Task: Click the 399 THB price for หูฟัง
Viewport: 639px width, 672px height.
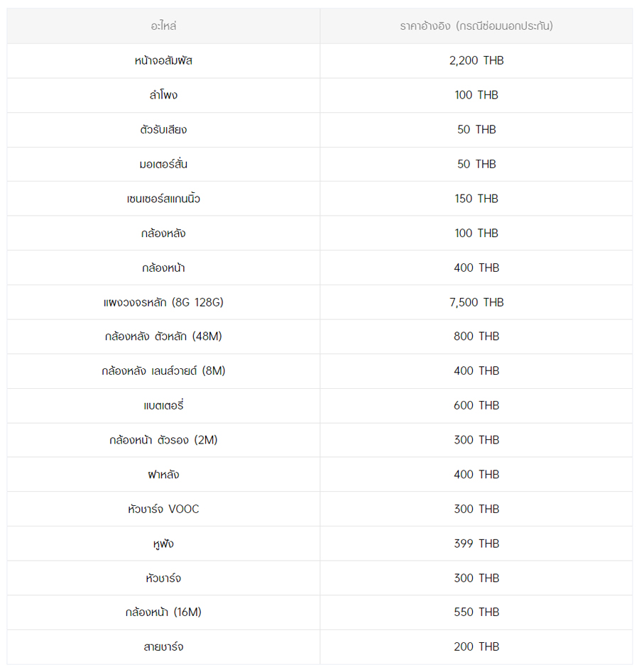Action: tap(476, 544)
